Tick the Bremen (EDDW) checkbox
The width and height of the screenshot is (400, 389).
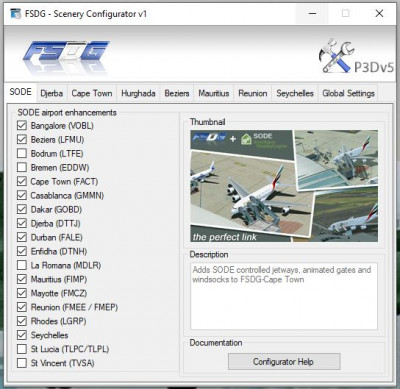(x=22, y=167)
